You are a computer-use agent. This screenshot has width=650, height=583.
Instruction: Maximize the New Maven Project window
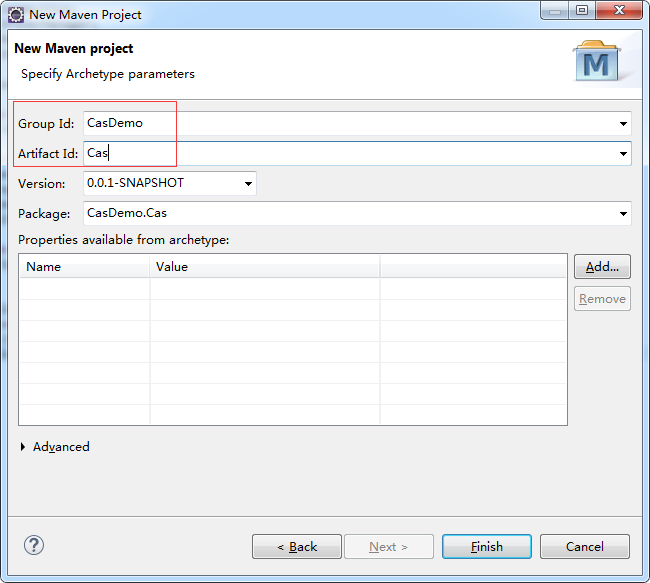pos(582,10)
